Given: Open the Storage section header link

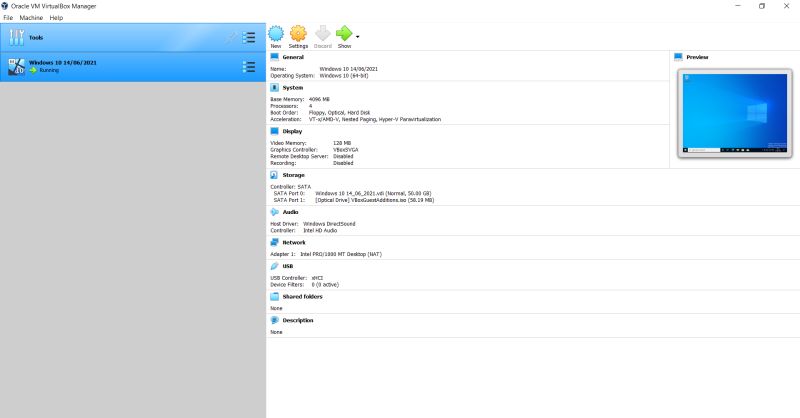Looking at the screenshot, I should pos(293,175).
